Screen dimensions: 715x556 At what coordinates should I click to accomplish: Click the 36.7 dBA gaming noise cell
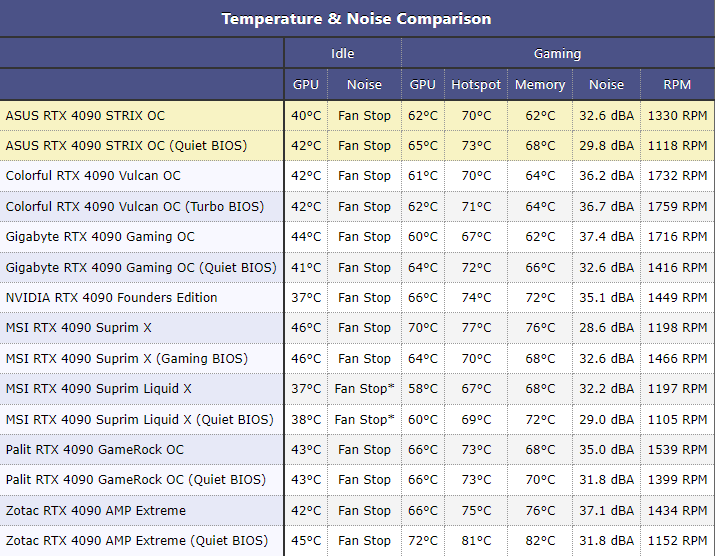click(x=606, y=206)
